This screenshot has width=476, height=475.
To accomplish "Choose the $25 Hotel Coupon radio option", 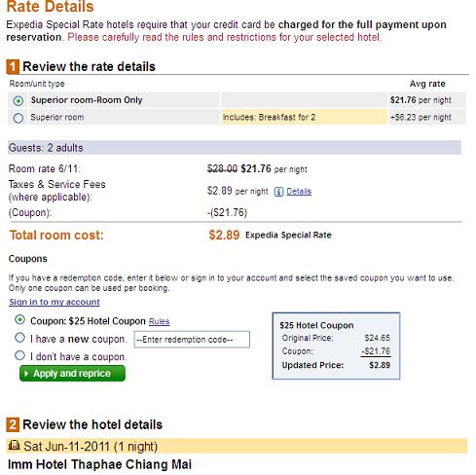I will [19, 319].
